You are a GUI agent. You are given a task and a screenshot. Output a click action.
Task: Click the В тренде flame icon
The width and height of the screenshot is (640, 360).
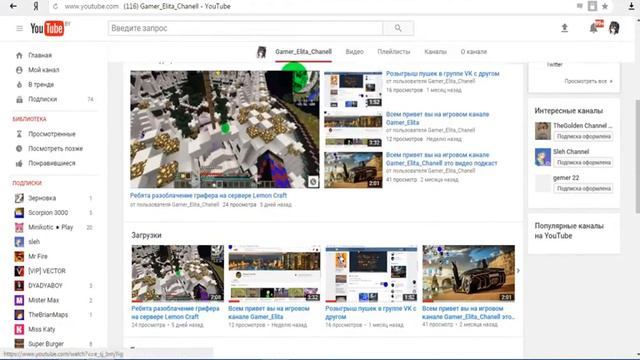(x=19, y=84)
